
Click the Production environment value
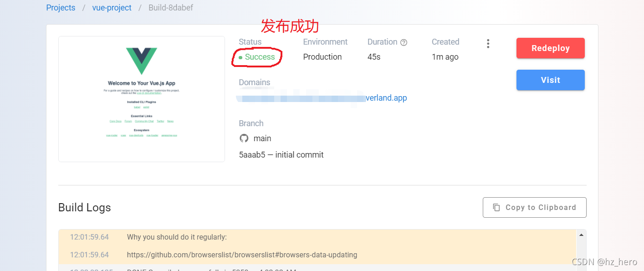(322, 57)
